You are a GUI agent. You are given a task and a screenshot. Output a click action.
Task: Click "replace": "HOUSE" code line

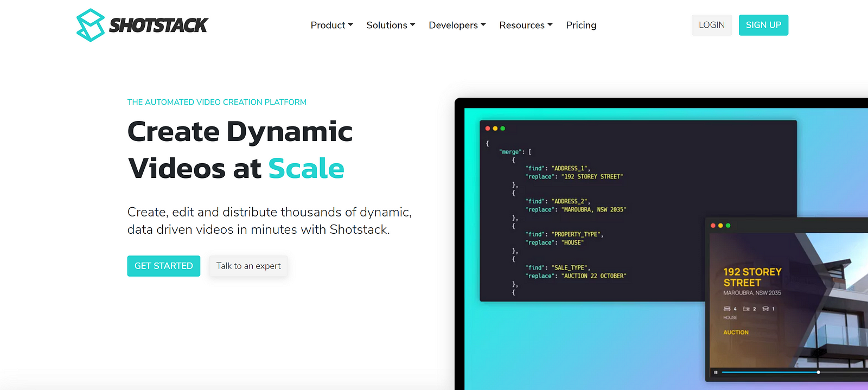554,242
